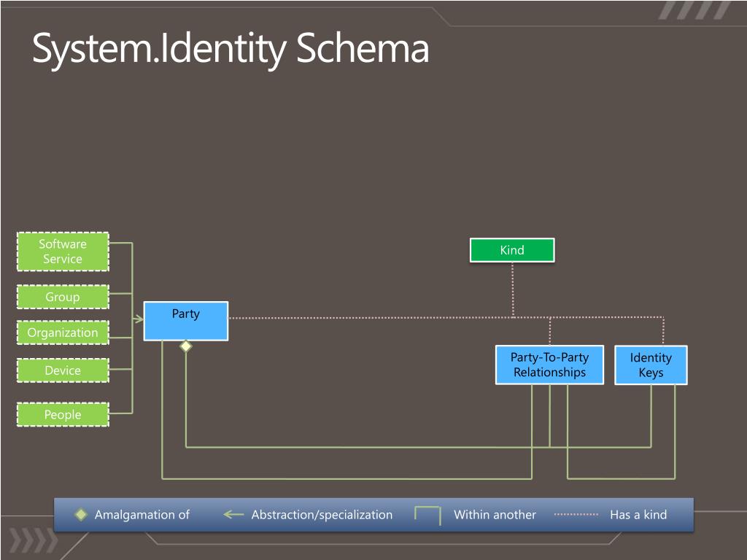Select the System.Identity Schema title
This screenshot has height=560, width=747.
click(x=231, y=49)
